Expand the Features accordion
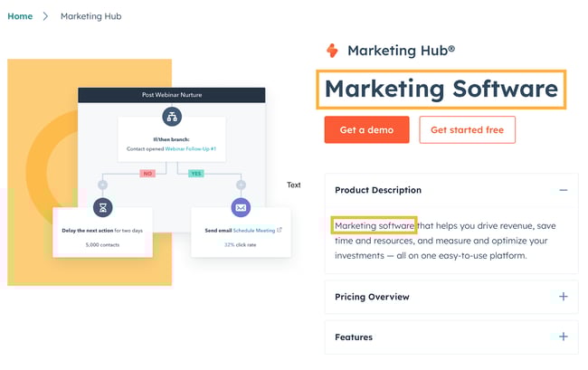This screenshot has height=370, width=588. click(563, 337)
